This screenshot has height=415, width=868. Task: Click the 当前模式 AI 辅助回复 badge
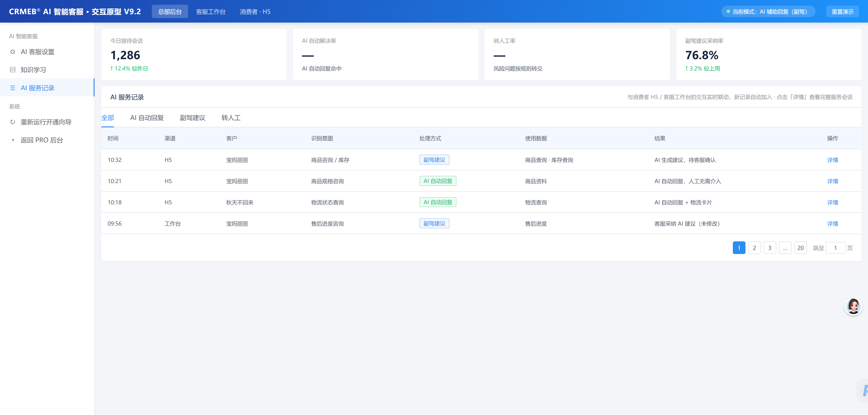pos(768,12)
